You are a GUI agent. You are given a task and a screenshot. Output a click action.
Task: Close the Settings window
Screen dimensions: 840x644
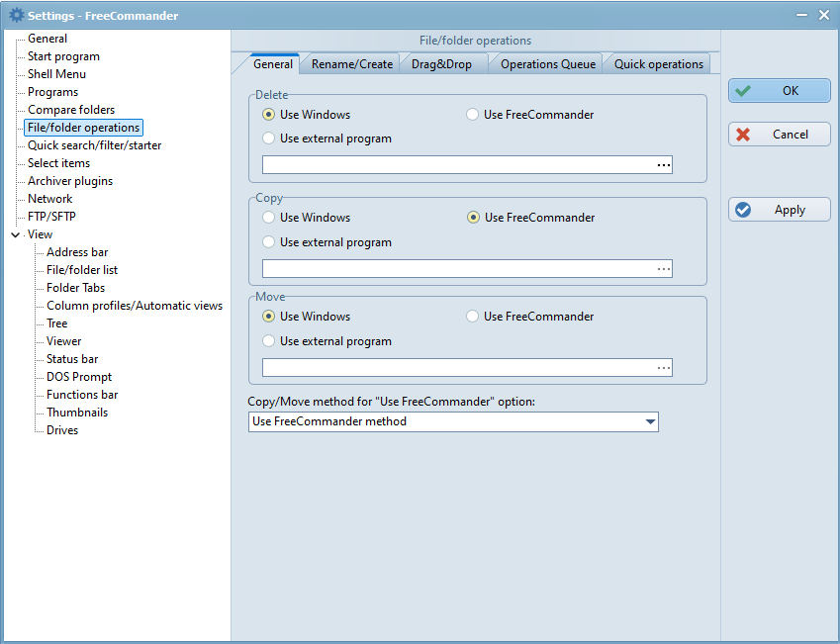[x=824, y=15]
